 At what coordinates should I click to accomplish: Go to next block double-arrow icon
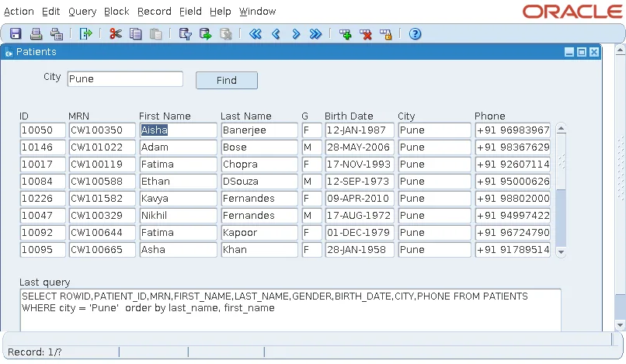(x=315, y=34)
